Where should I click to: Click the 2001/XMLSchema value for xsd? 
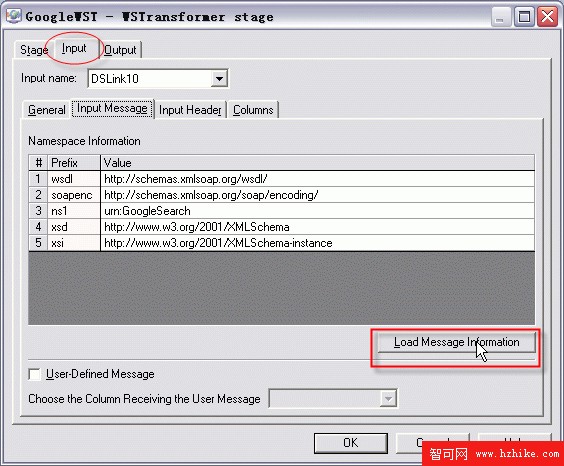[x=318, y=227]
